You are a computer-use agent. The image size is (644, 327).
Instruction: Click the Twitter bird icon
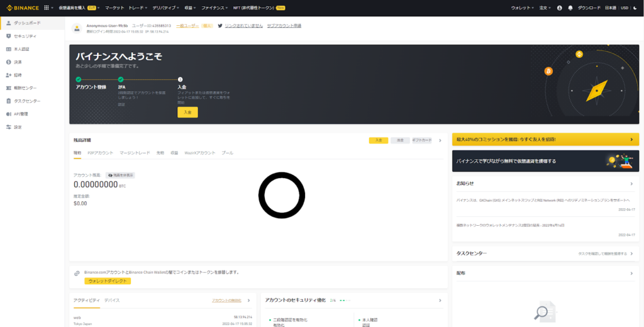pos(220,26)
